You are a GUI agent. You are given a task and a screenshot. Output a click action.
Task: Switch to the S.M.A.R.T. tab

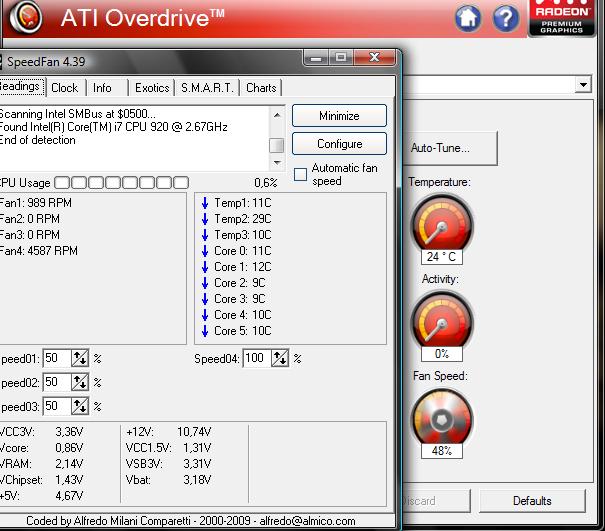pos(207,88)
